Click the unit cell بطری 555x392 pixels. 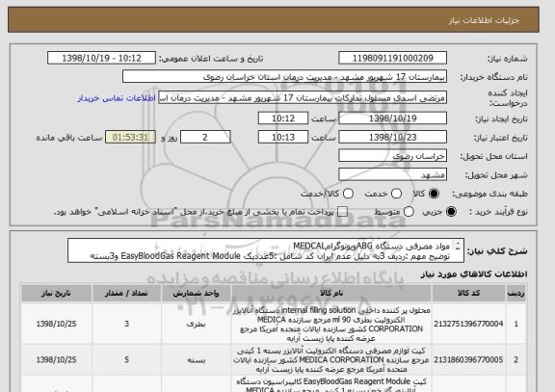coord(197,324)
